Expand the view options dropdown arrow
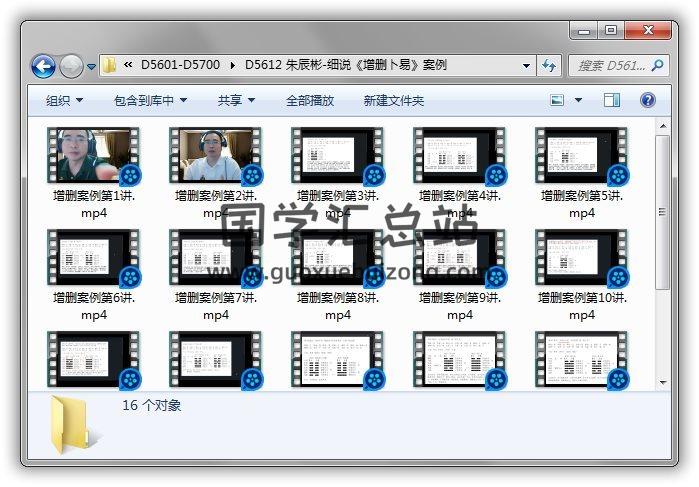 [578, 100]
